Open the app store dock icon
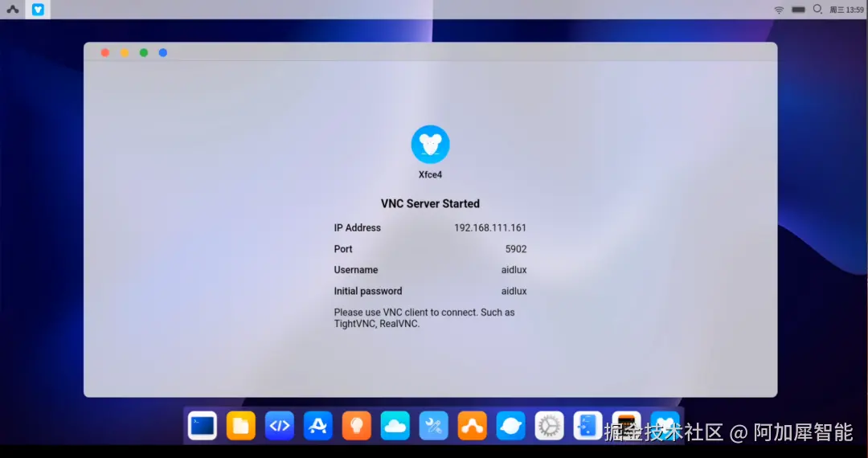 (317, 426)
